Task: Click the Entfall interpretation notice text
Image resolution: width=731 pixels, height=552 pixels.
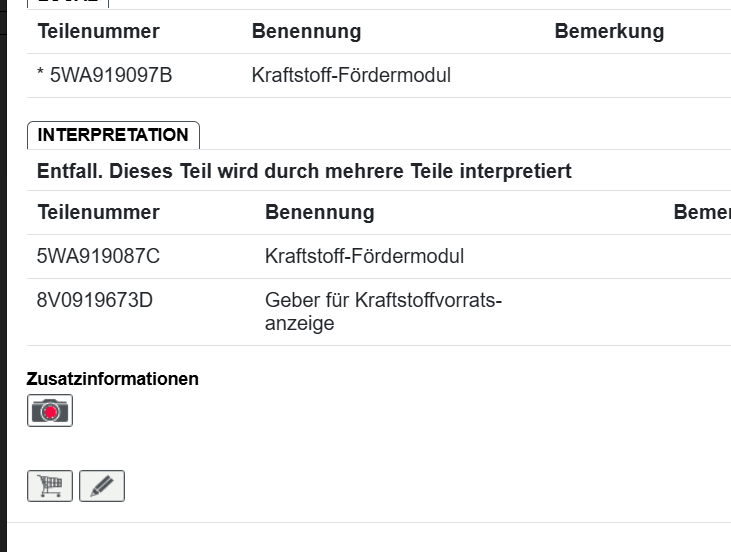Action: [x=304, y=171]
